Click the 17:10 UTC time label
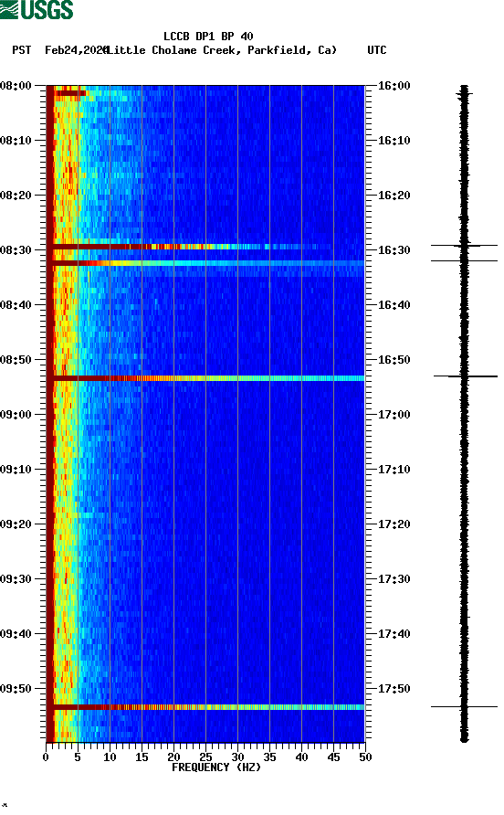Image resolution: width=504 pixels, height=815 pixels. click(x=394, y=470)
